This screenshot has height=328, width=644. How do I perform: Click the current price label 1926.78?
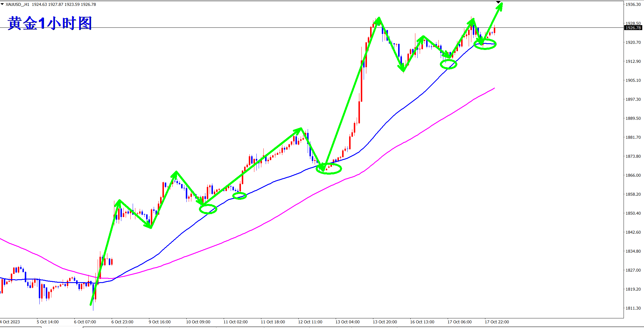pyautogui.click(x=633, y=28)
